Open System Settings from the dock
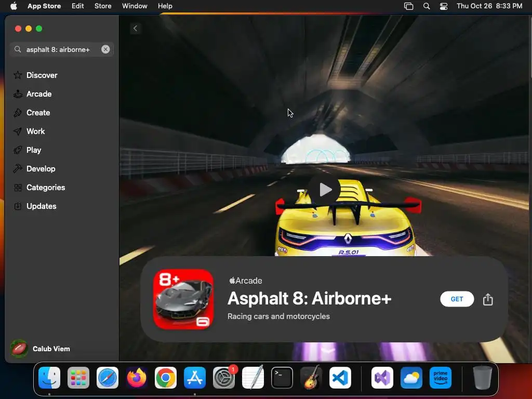 click(x=224, y=378)
